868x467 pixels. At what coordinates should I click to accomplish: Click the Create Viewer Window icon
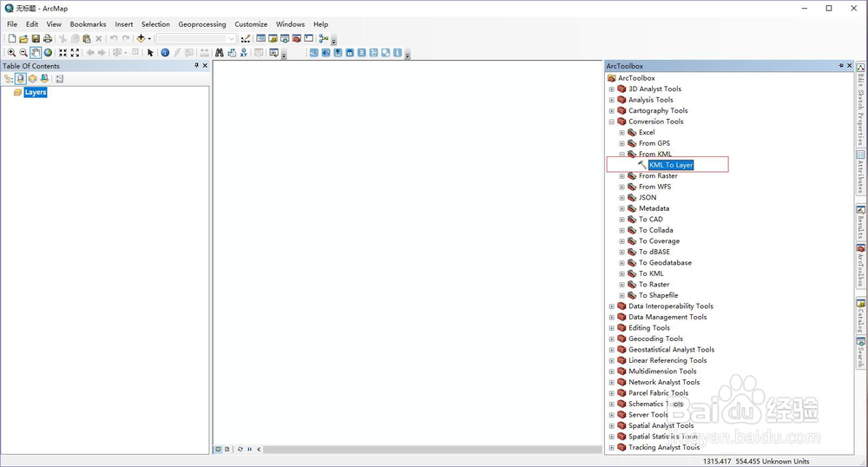pyautogui.click(x=273, y=53)
